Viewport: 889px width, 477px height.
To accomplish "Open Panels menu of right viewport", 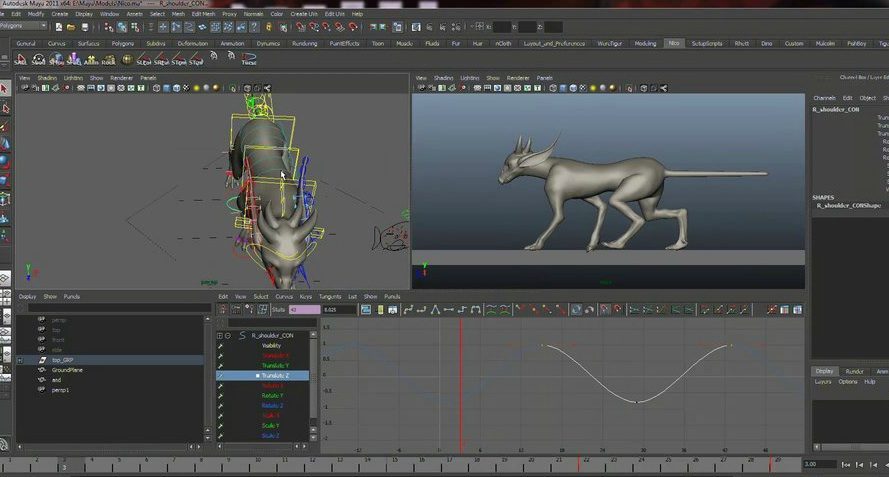I will (x=544, y=78).
